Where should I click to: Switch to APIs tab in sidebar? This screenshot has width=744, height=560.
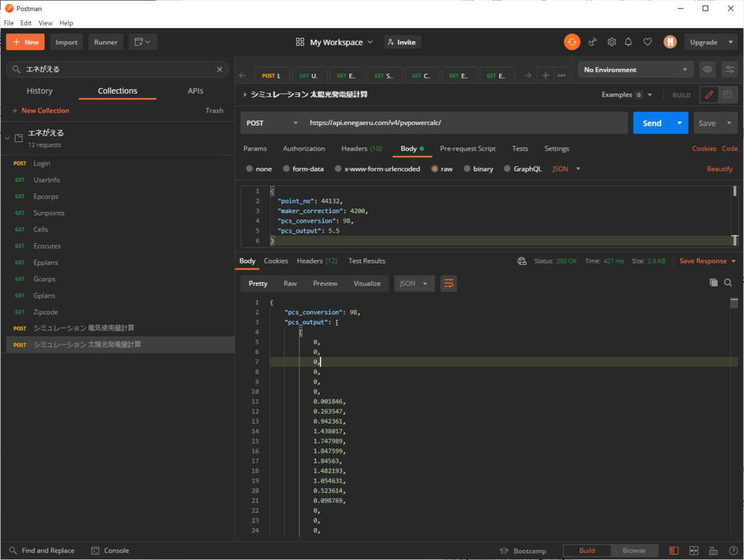[195, 91]
